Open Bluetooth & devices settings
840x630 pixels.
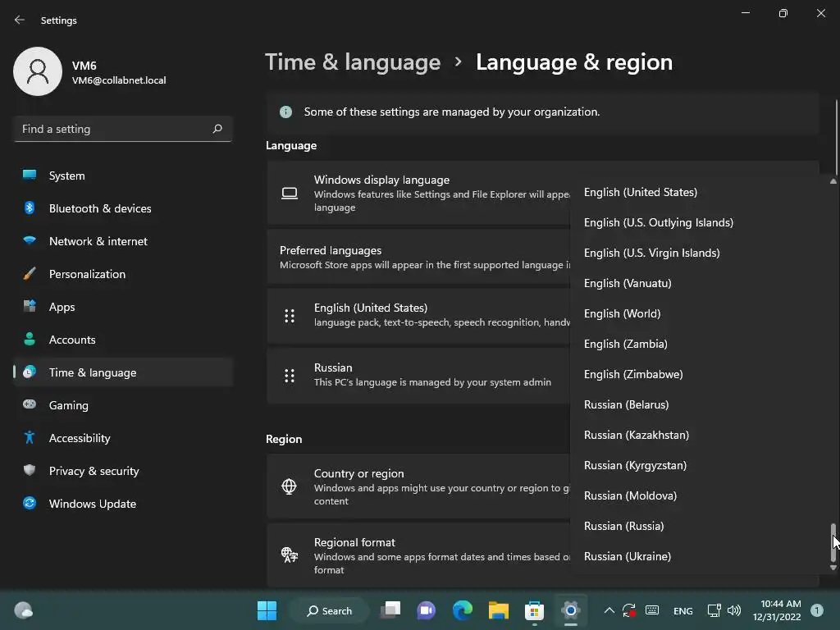[x=123, y=208]
